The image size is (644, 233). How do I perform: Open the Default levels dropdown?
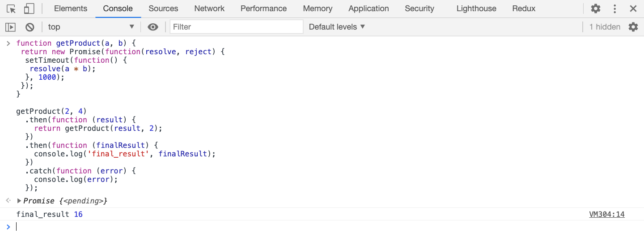pyautogui.click(x=337, y=27)
